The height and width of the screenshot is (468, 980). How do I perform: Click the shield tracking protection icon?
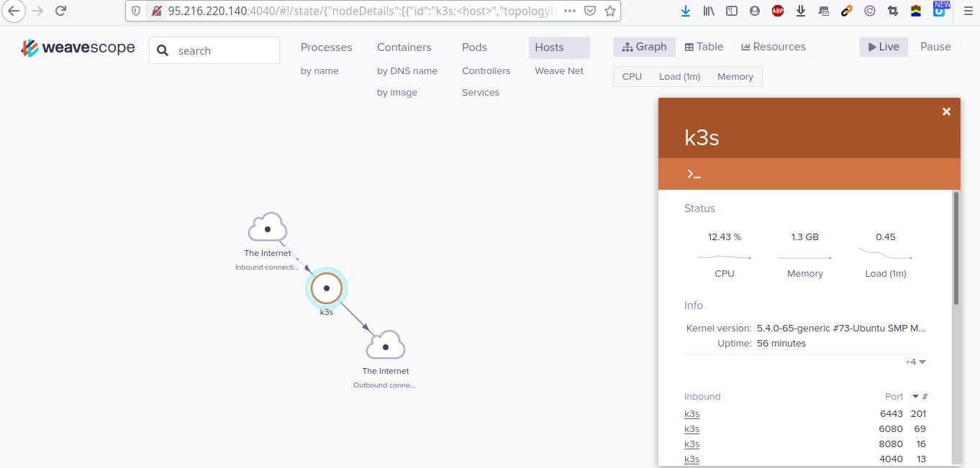tap(137, 11)
